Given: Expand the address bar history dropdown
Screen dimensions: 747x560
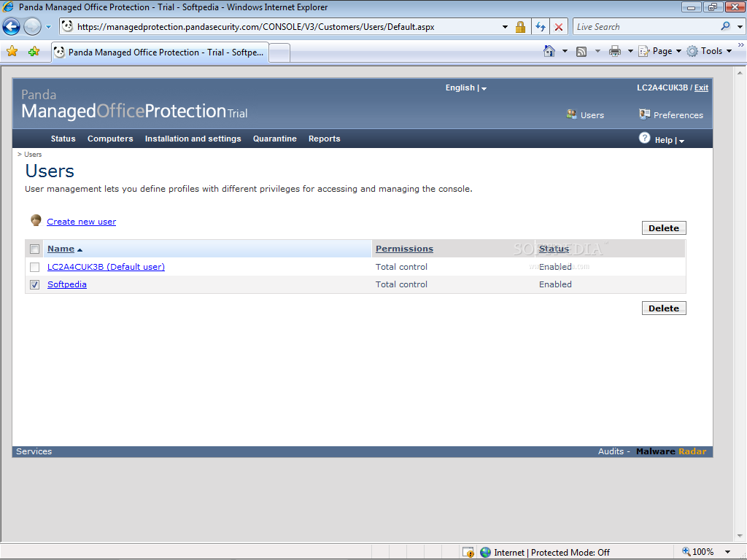Looking at the screenshot, I should point(505,27).
